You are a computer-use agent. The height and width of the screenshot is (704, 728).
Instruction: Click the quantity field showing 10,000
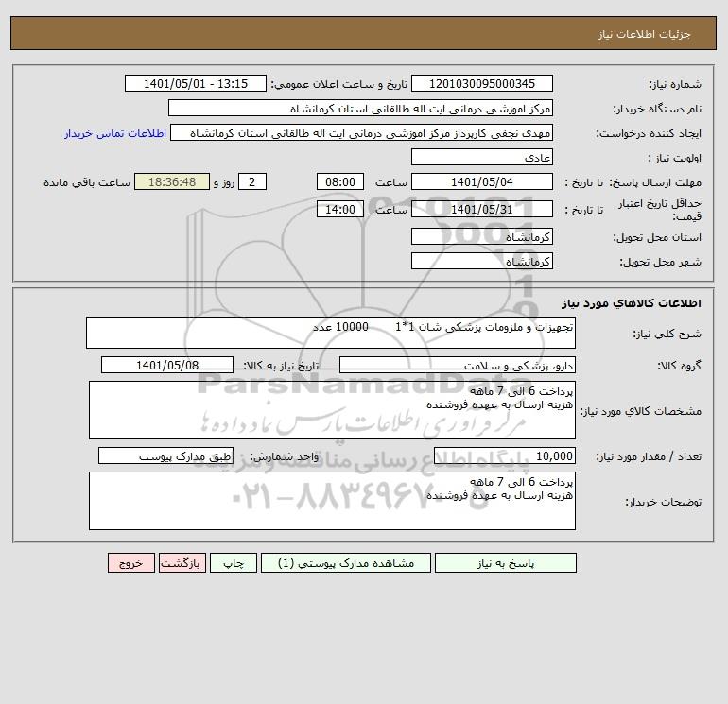click(x=505, y=456)
